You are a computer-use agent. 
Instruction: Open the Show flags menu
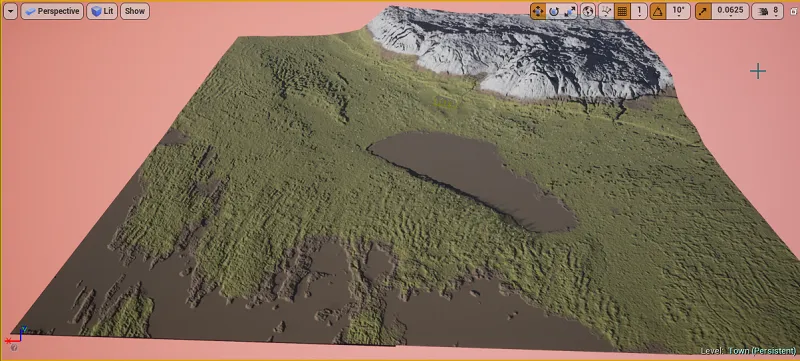(x=135, y=11)
